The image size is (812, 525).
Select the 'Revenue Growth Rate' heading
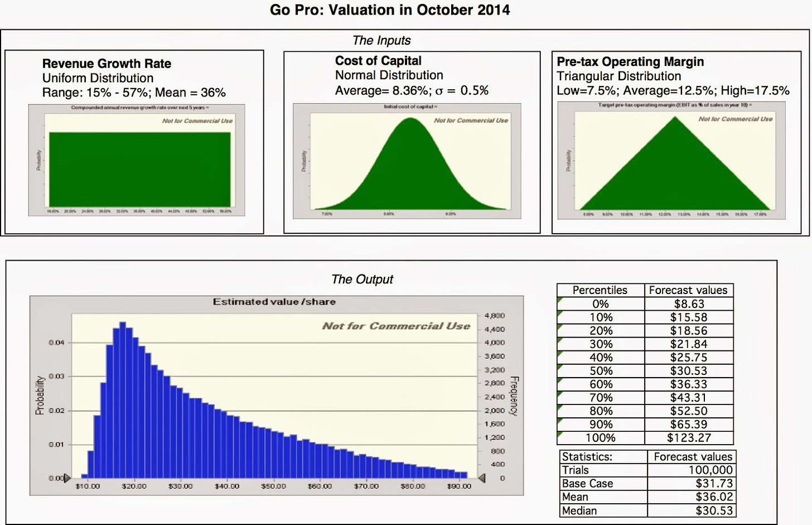[107, 64]
